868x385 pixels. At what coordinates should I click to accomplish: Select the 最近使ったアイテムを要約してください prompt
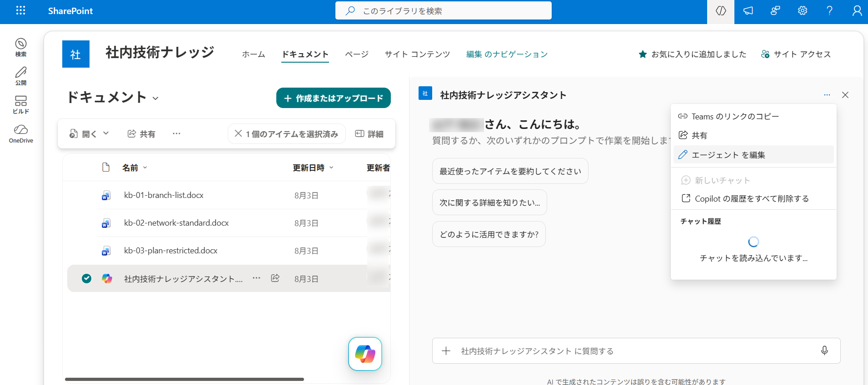point(510,171)
